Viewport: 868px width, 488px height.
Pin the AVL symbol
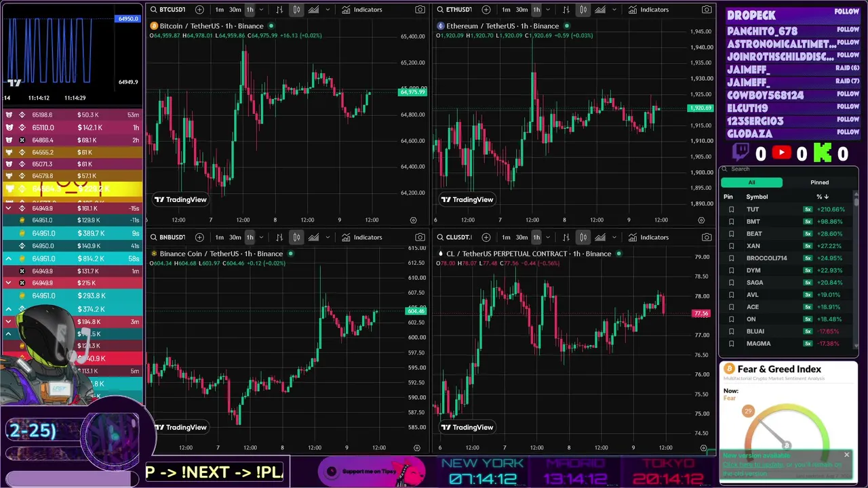coord(731,295)
